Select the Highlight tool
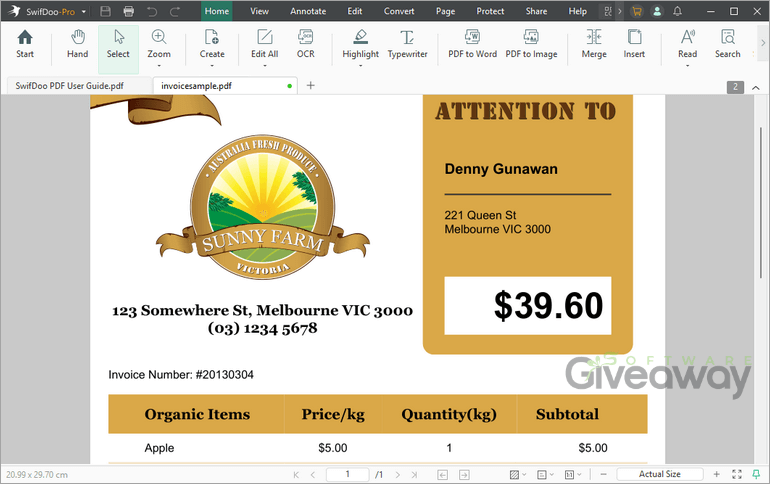 pos(360,44)
